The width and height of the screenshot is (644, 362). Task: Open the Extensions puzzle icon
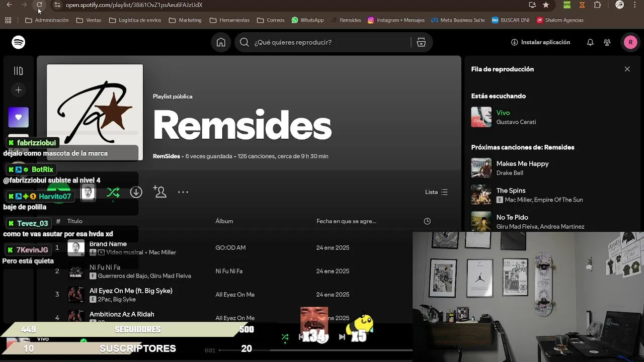[598, 5]
